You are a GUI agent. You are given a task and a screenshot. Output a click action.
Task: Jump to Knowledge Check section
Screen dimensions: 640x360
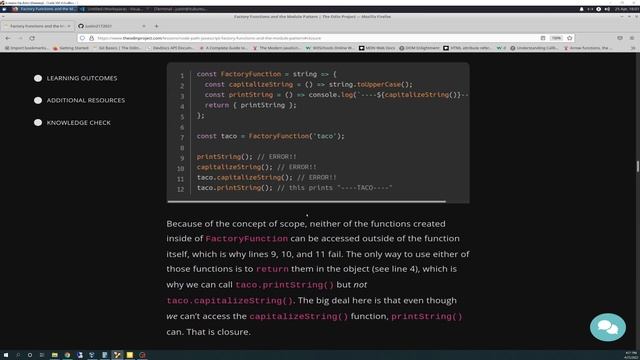(78, 122)
